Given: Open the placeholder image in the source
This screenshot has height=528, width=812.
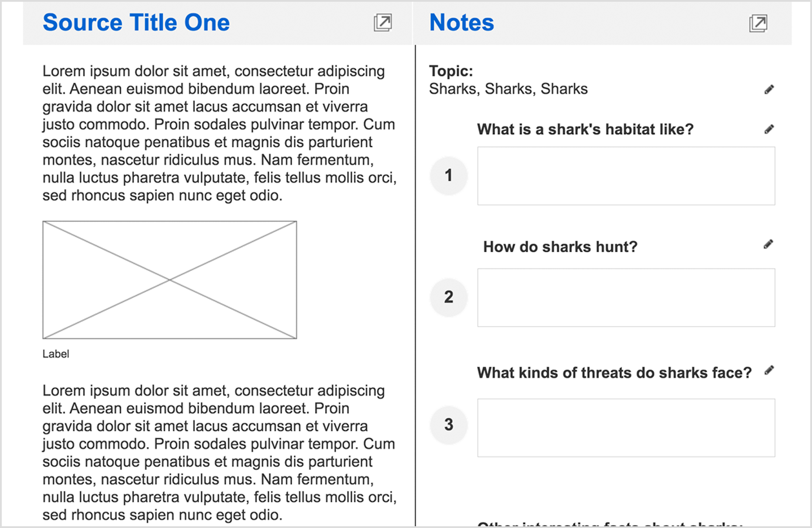Looking at the screenshot, I should (170, 280).
